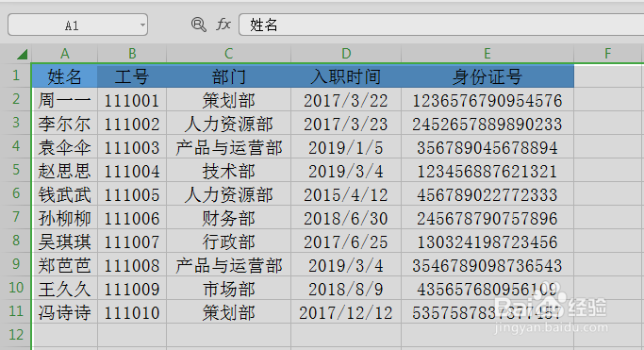Click the 行政部 department cell
The width and height of the screenshot is (644, 350).
click(x=228, y=242)
